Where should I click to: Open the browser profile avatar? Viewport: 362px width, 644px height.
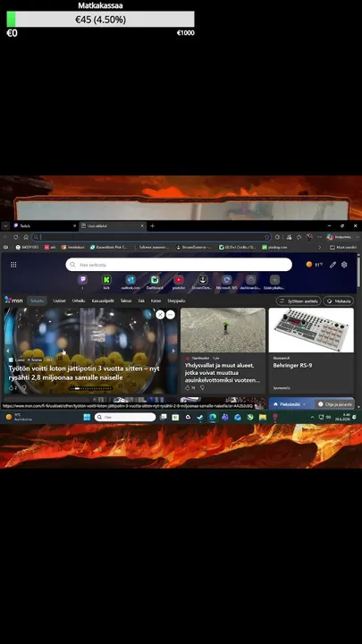[309, 237]
